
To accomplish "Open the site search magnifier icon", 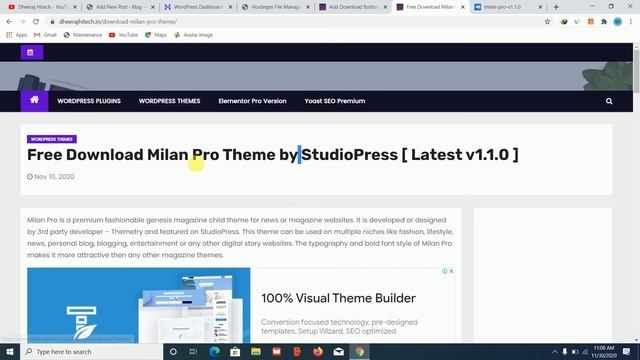I will (609, 101).
